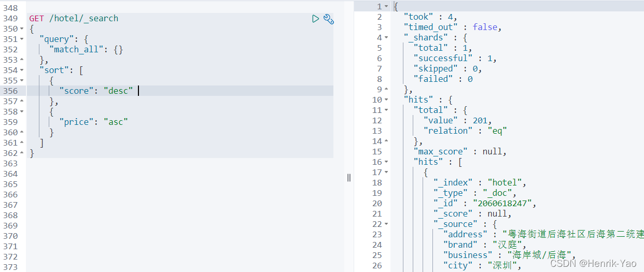Click the "_type" : "_doc" line

pos(475,193)
